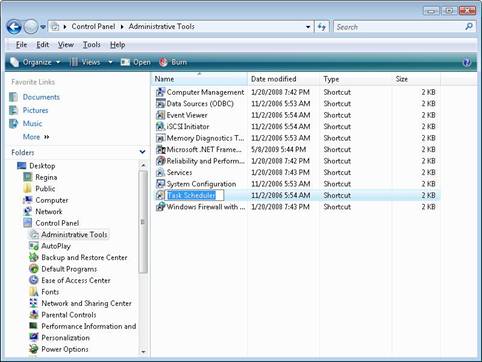Click the Ease of Access Center icon

pos(34,280)
